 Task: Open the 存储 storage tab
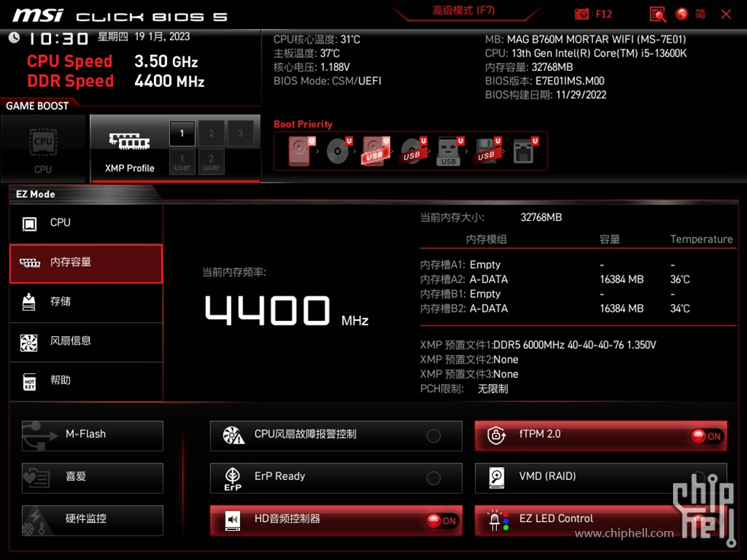[x=86, y=303]
